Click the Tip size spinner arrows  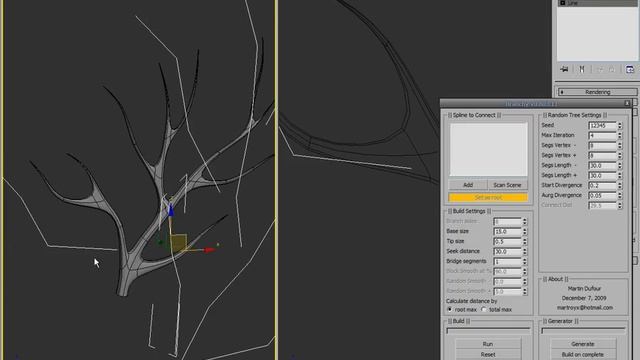[525, 242]
